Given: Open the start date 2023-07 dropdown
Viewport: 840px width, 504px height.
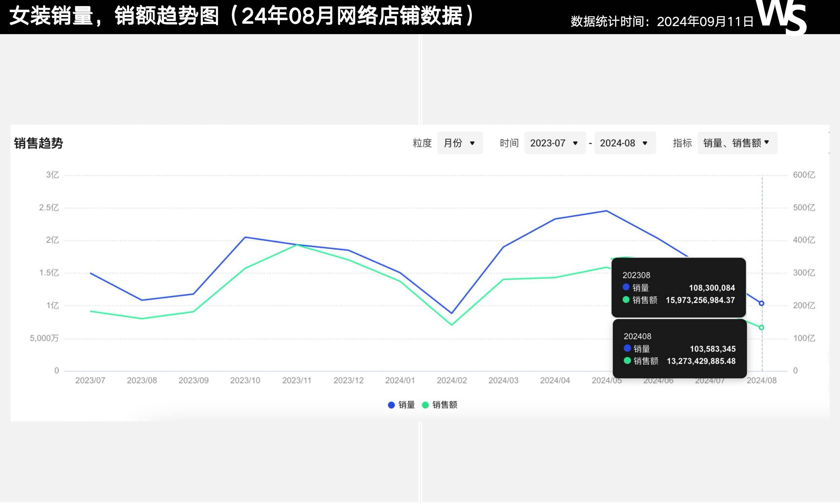Looking at the screenshot, I should (x=555, y=143).
